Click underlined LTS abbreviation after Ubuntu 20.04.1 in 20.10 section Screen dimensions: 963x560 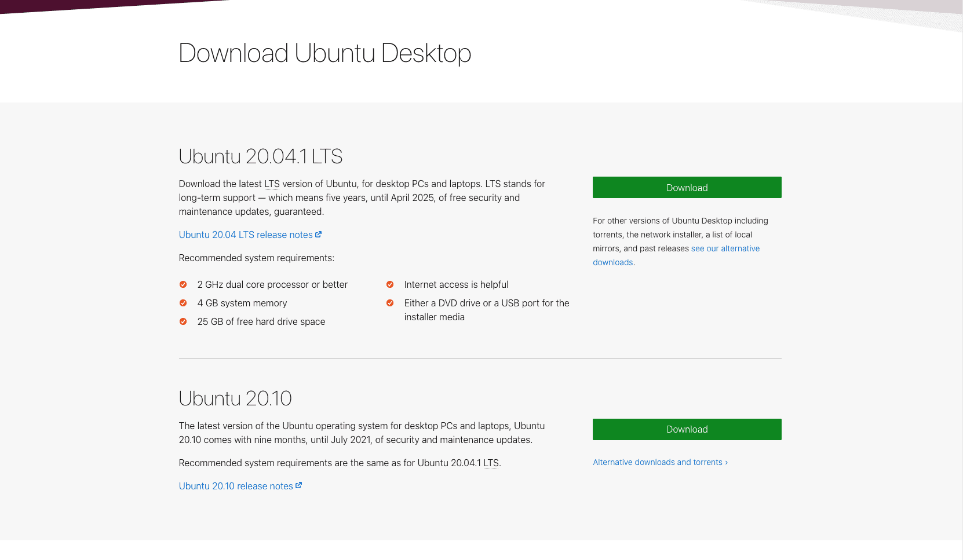pyautogui.click(x=491, y=463)
